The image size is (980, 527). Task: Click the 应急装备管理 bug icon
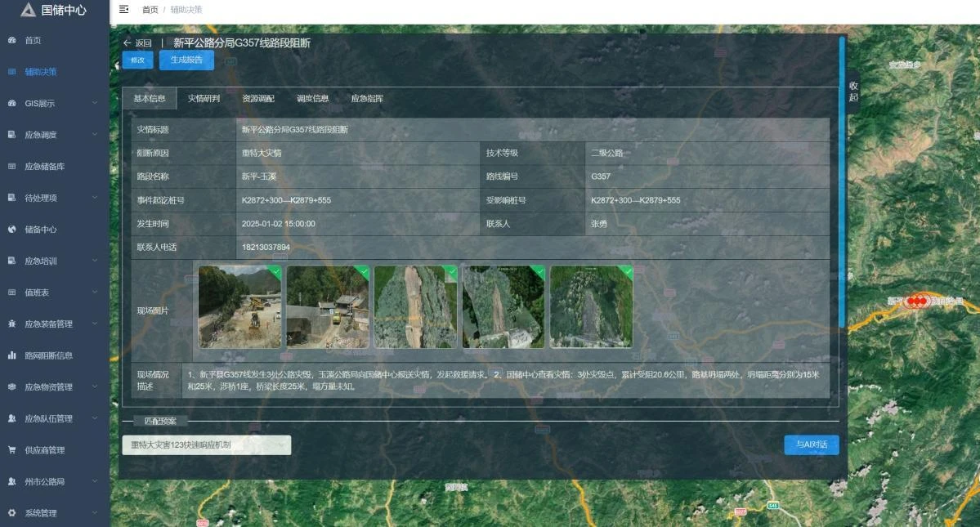[12, 324]
